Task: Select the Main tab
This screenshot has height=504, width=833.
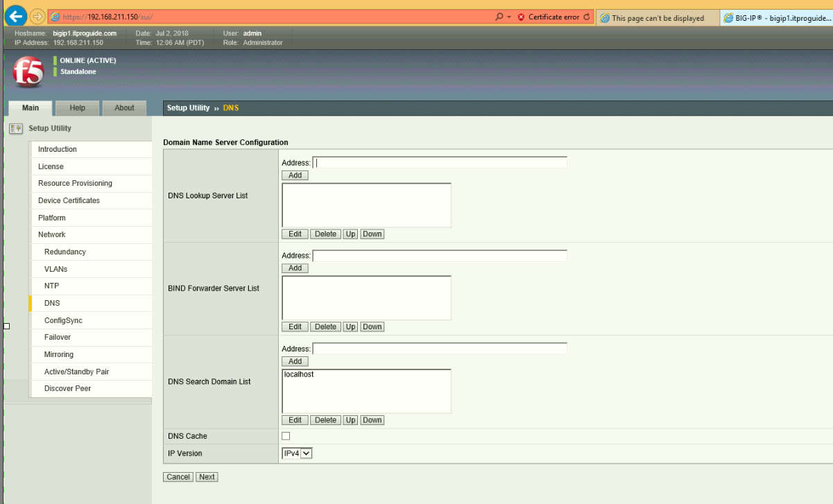Action: 31,108
